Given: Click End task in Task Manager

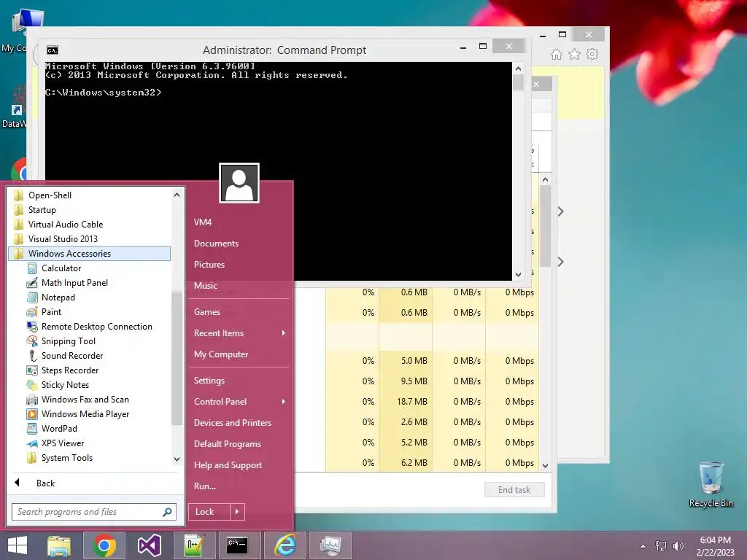Looking at the screenshot, I should (514, 490).
